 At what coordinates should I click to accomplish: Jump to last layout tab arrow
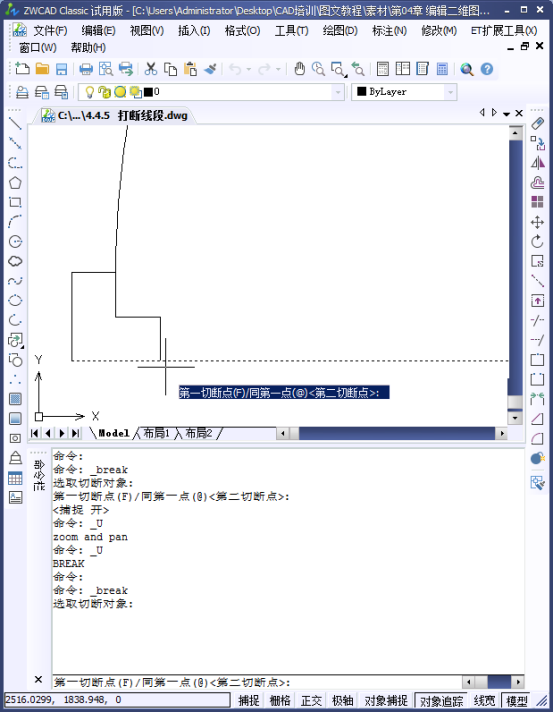[75, 433]
